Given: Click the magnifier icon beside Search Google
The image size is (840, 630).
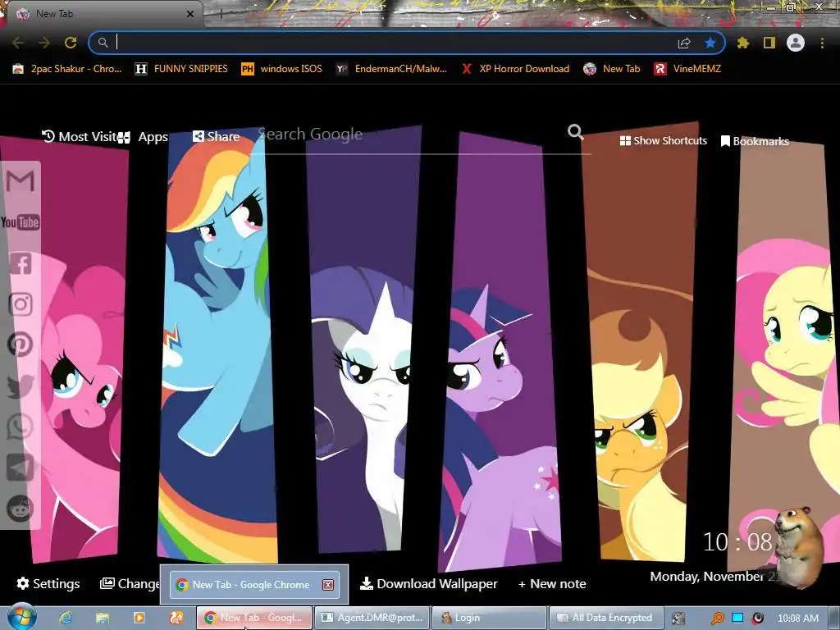Looking at the screenshot, I should tap(575, 132).
